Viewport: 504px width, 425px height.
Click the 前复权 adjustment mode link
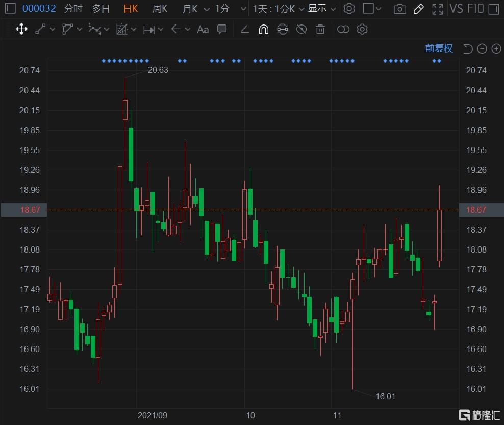[439, 48]
